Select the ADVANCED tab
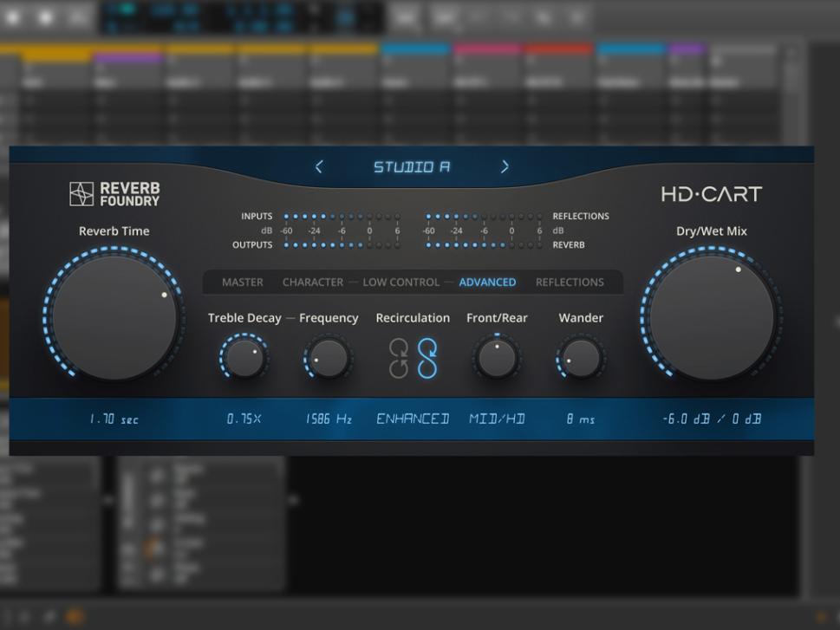Screen dimensions: 840x630 point(487,283)
